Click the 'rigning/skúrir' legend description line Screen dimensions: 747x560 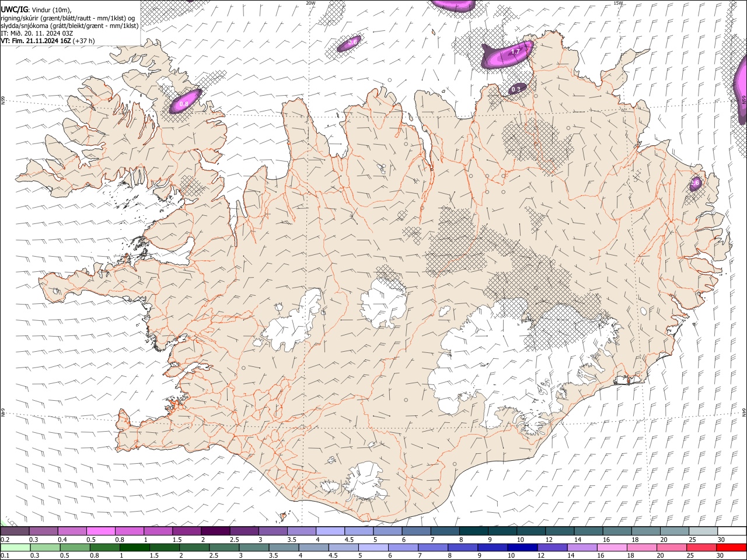point(68,18)
